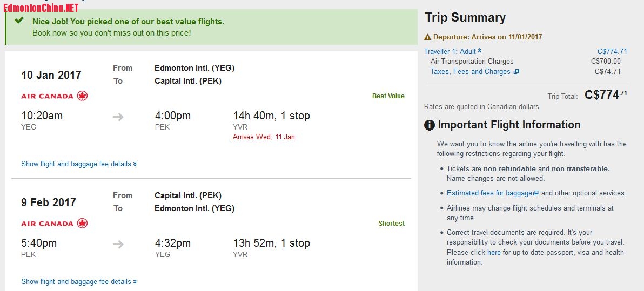Click the arrow between 10:20am and 4:00pm
This screenshot has width=644, height=291.
click(118, 117)
